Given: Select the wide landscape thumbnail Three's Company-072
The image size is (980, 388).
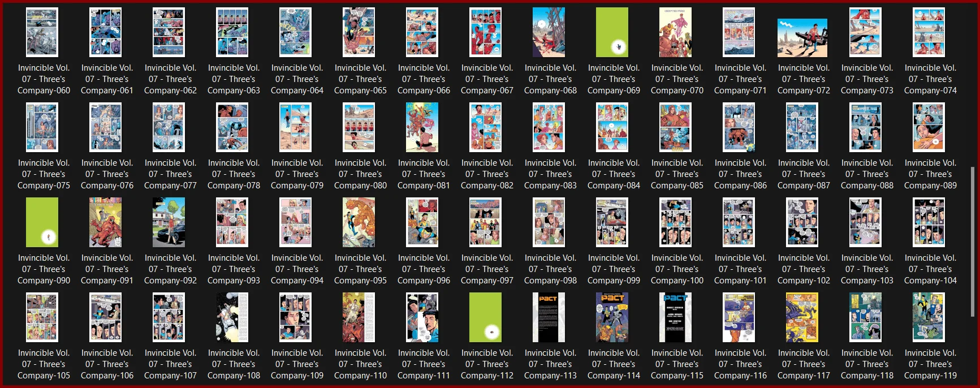Looking at the screenshot, I should click(802, 38).
